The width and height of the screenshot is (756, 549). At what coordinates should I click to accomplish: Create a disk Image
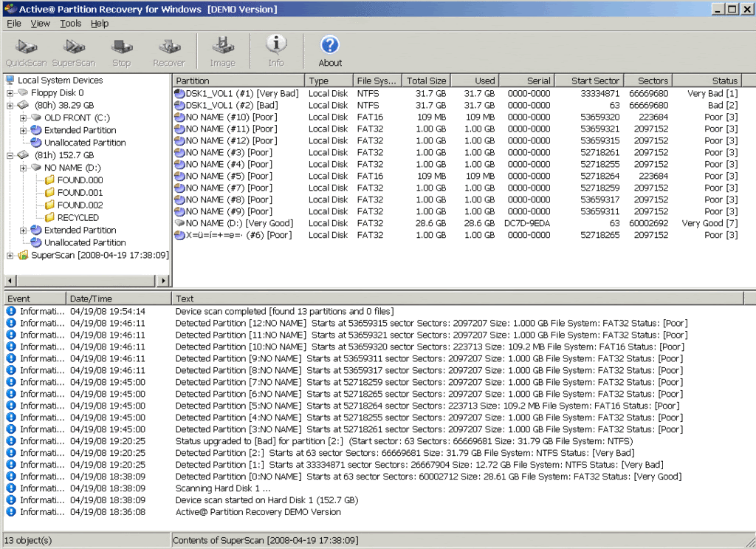(x=222, y=50)
